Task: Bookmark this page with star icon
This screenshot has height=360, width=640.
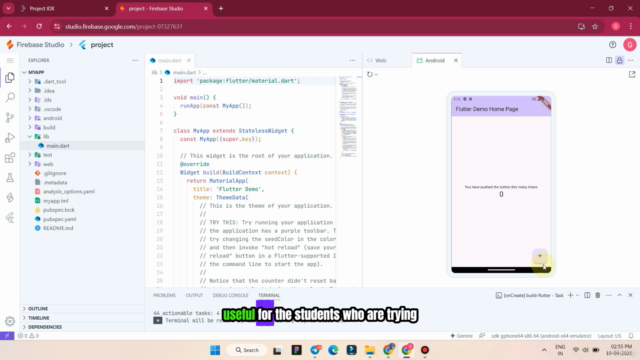Action: pyautogui.click(x=595, y=27)
